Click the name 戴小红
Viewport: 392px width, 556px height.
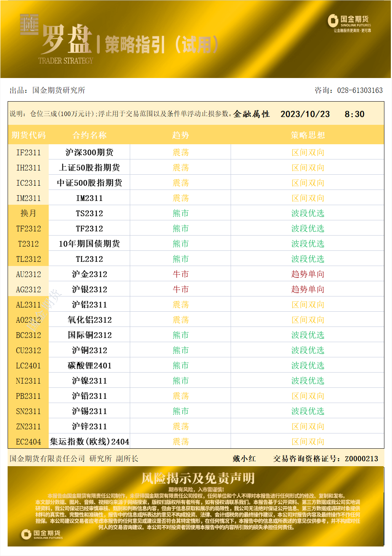click(244, 459)
